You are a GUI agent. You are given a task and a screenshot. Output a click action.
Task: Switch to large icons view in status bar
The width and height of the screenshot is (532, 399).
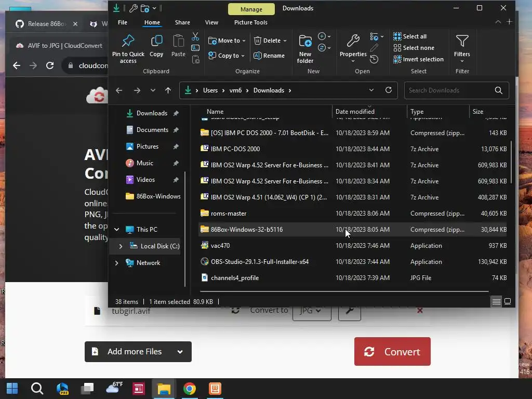tap(508, 301)
